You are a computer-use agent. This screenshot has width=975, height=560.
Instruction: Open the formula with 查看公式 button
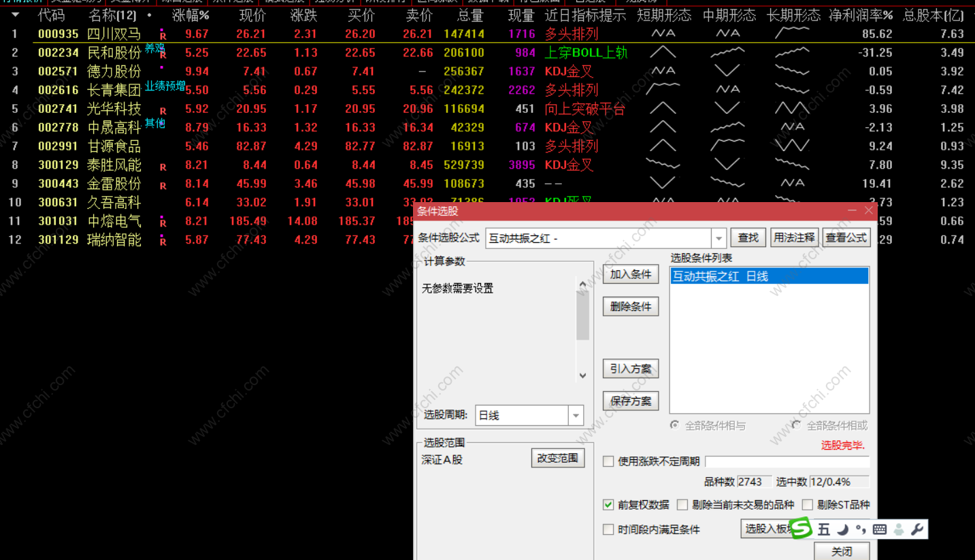846,237
